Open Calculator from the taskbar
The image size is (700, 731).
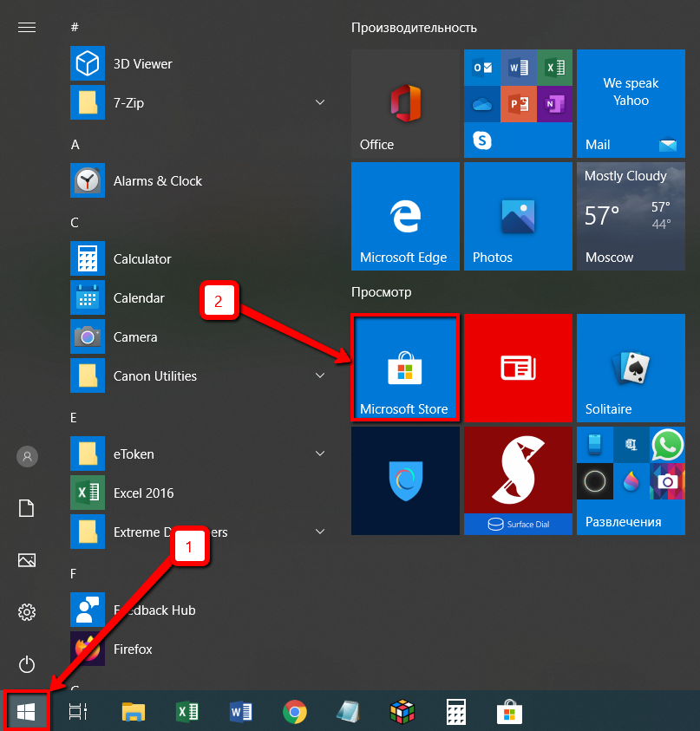point(456,712)
